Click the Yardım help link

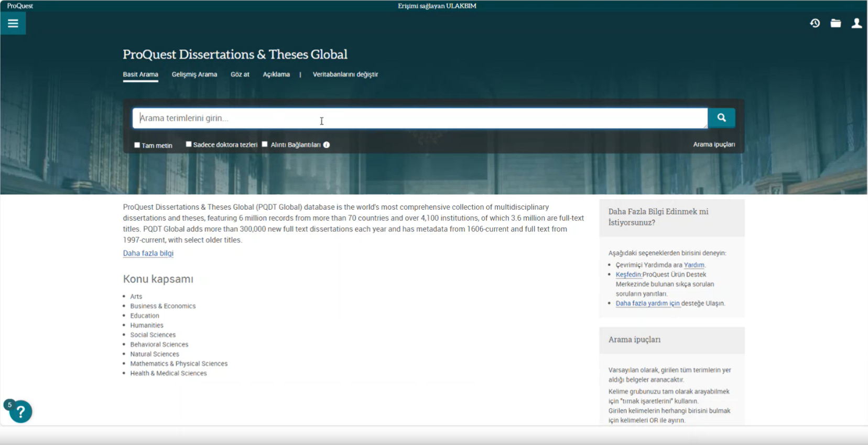[694, 265]
